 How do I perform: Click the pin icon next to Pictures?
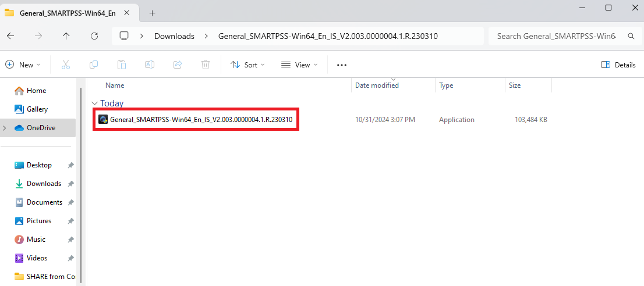pos(70,221)
